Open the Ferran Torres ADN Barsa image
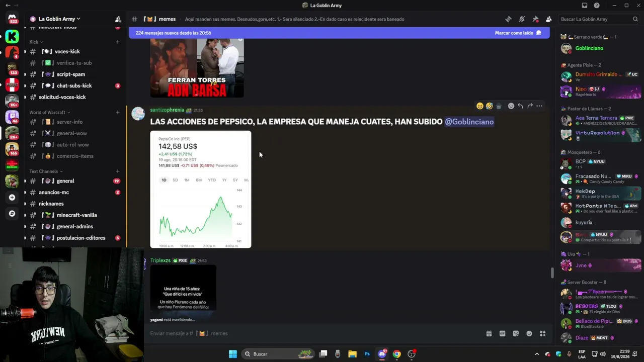Screen dimensions: 644x362 197,68
